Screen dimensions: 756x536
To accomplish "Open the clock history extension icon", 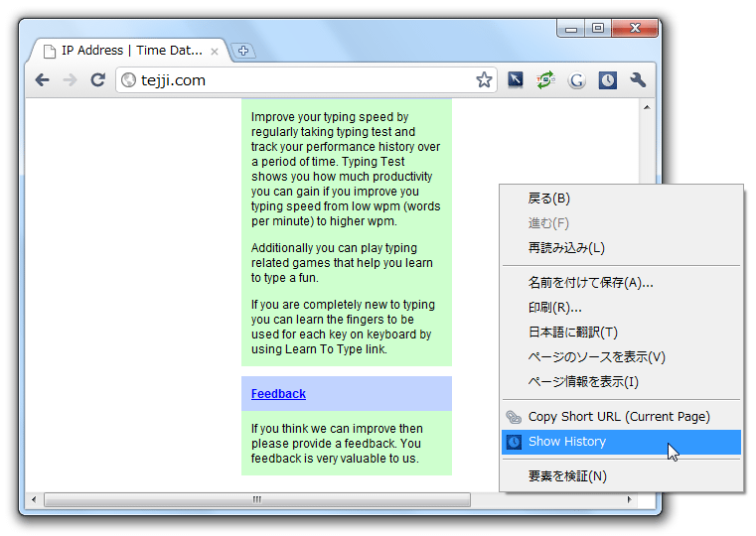I will pyautogui.click(x=607, y=80).
